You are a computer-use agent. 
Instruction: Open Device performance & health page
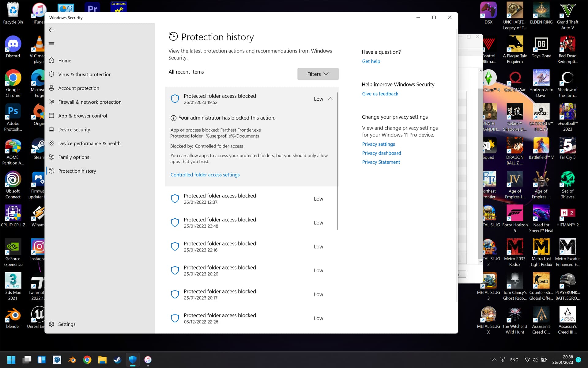[89, 143]
